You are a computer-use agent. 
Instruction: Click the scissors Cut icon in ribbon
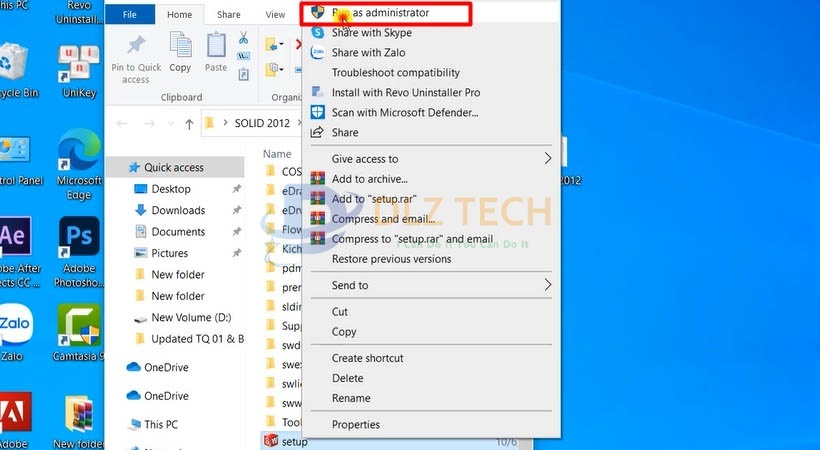[x=243, y=38]
